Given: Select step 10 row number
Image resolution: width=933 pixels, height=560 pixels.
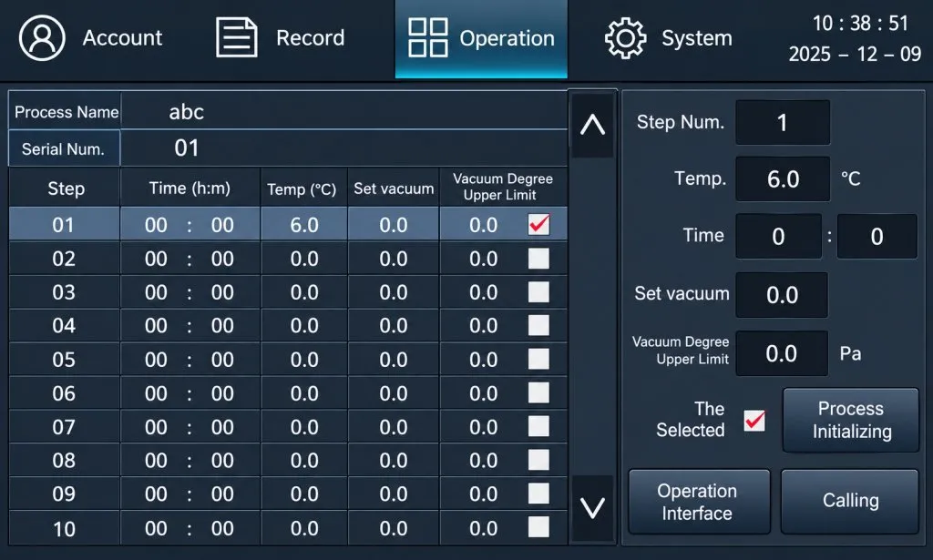Looking at the screenshot, I should pos(64,528).
